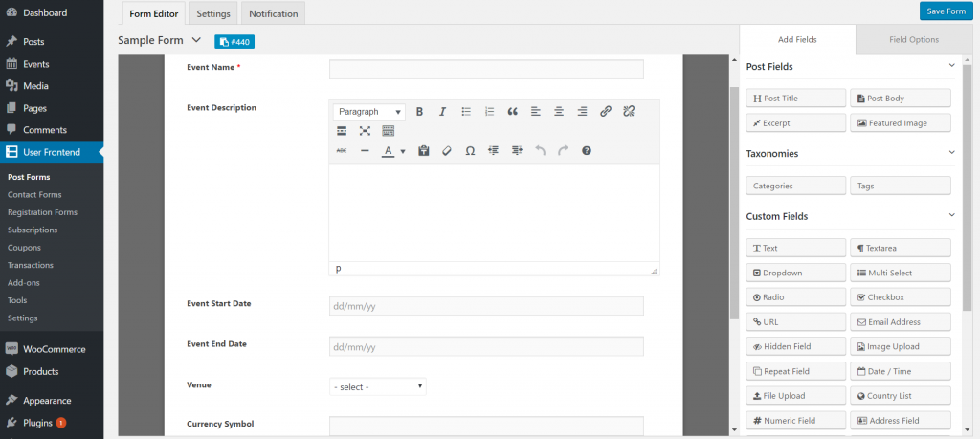Open the text color picker arrow

pos(403,151)
